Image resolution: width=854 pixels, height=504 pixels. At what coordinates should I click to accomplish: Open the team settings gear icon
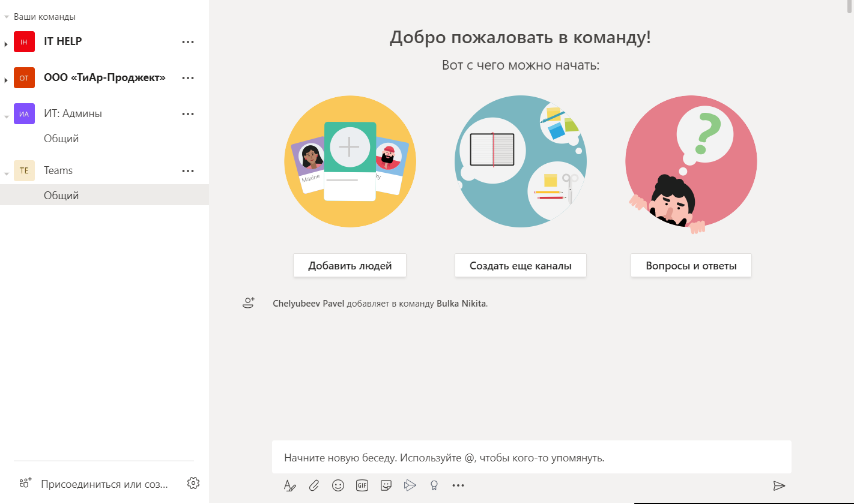[193, 483]
